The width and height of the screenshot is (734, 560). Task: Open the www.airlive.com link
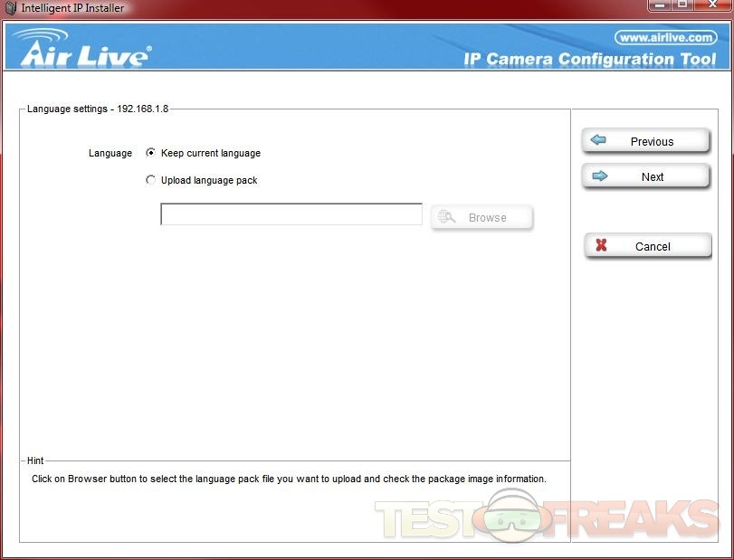665,38
